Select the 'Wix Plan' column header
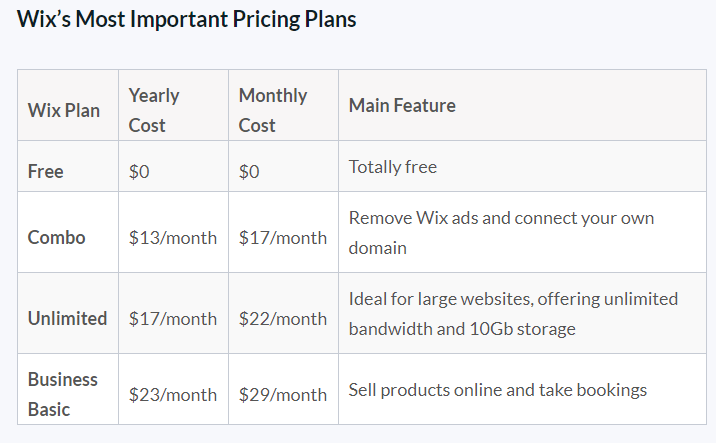This screenshot has width=716, height=443. tap(63, 111)
